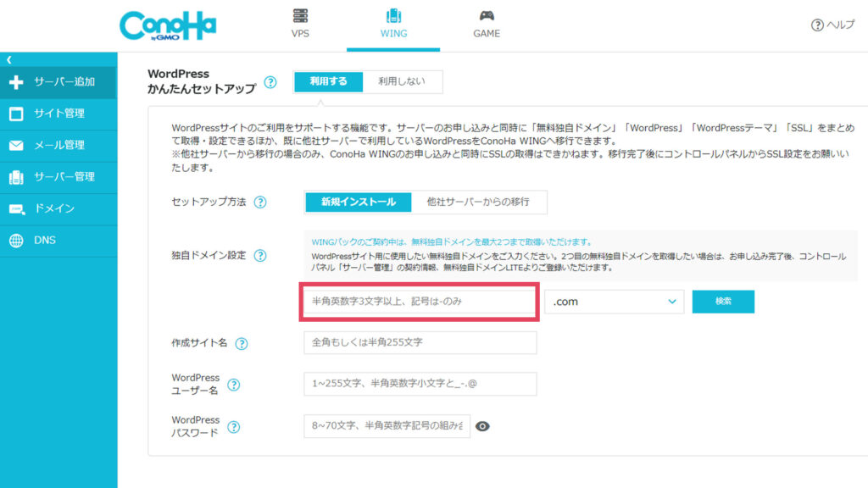868x488 pixels.
Task: Click the VPS server icon
Action: click(x=300, y=15)
